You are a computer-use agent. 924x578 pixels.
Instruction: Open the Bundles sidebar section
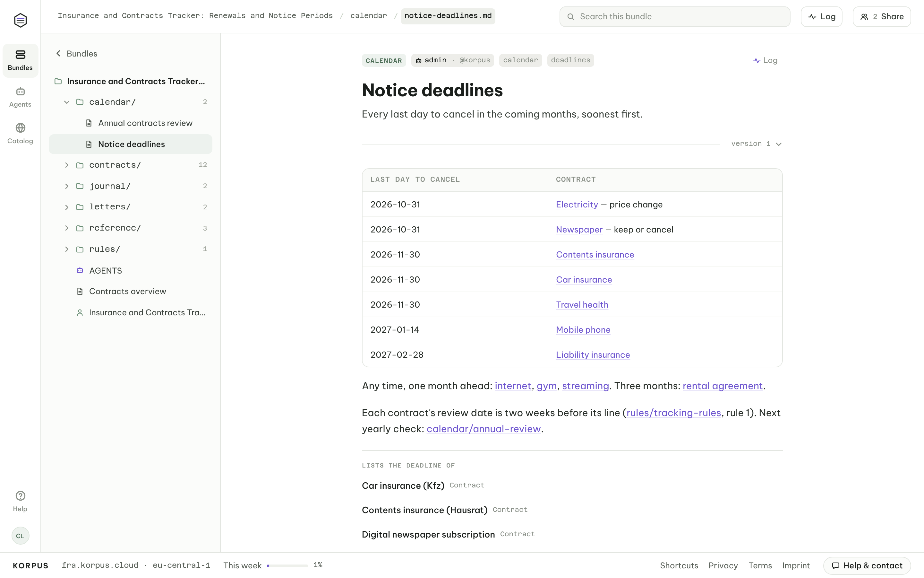pos(20,60)
